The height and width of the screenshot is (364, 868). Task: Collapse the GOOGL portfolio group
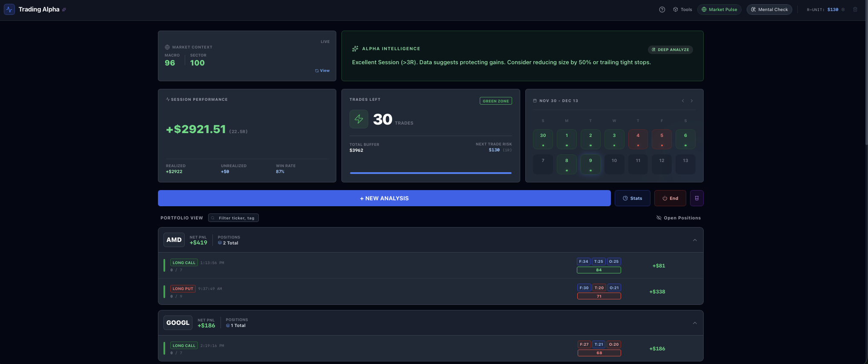click(x=695, y=323)
